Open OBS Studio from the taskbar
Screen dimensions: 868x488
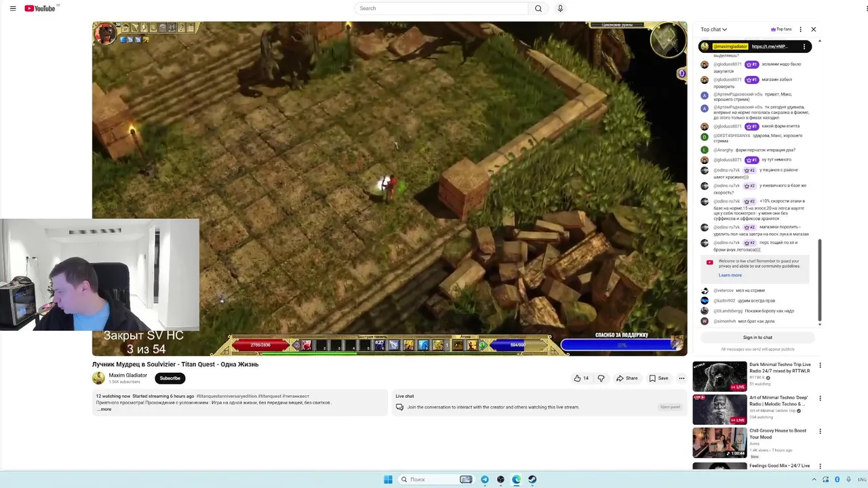pyautogui.click(x=500, y=479)
